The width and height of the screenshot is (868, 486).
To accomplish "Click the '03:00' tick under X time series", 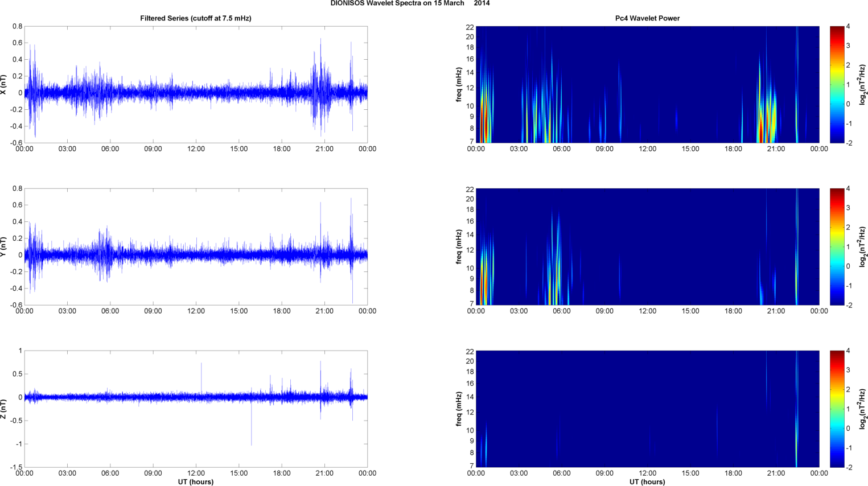I will click(67, 149).
